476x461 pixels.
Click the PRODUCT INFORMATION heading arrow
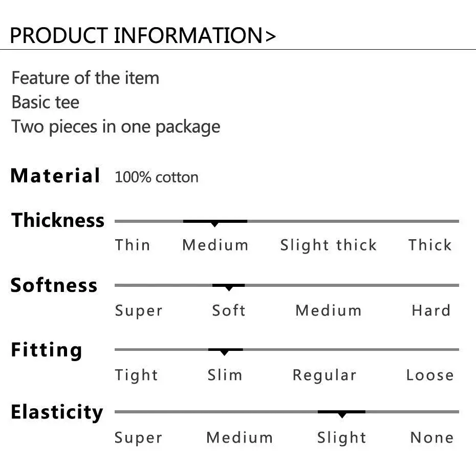(x=270, y=36)
